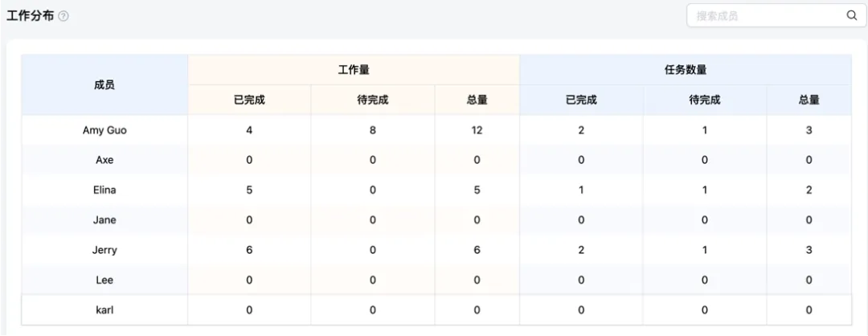Click on member name Jerry
This screenshot has width=868, height=336.
coord(104,250)
